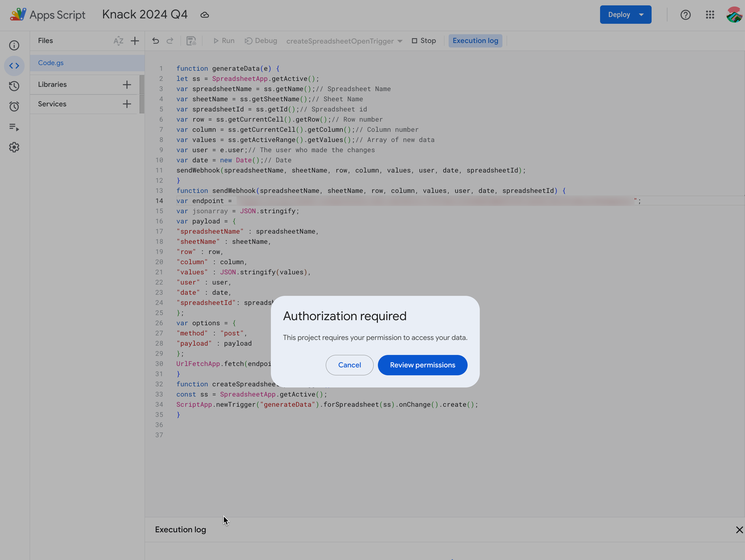Viewport: 745px width, 560px height.
Task: Open the Executions list icon
Action: 14,127
